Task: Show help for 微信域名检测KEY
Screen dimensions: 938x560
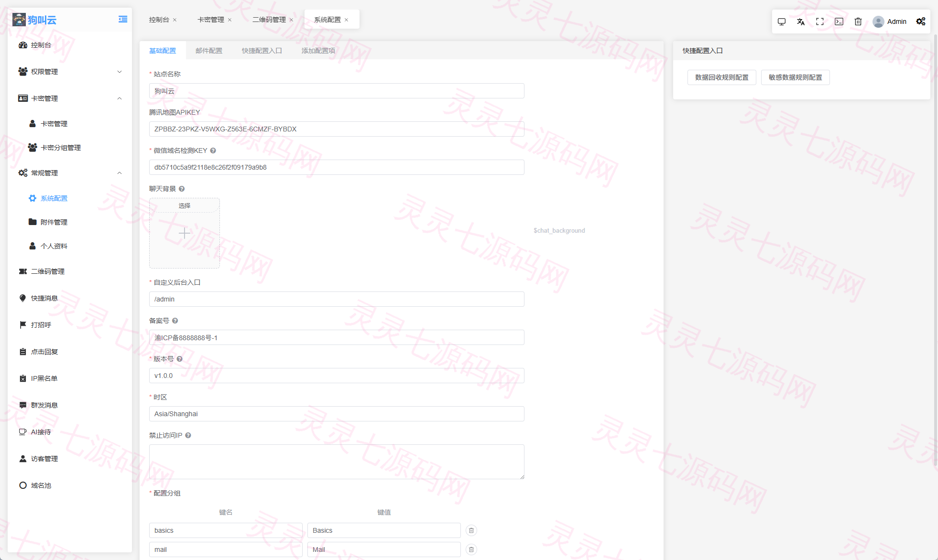Action: coord(213,151)
